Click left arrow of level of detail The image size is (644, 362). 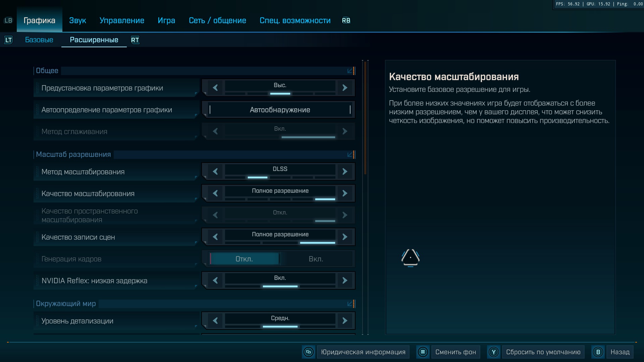point(215,321)
